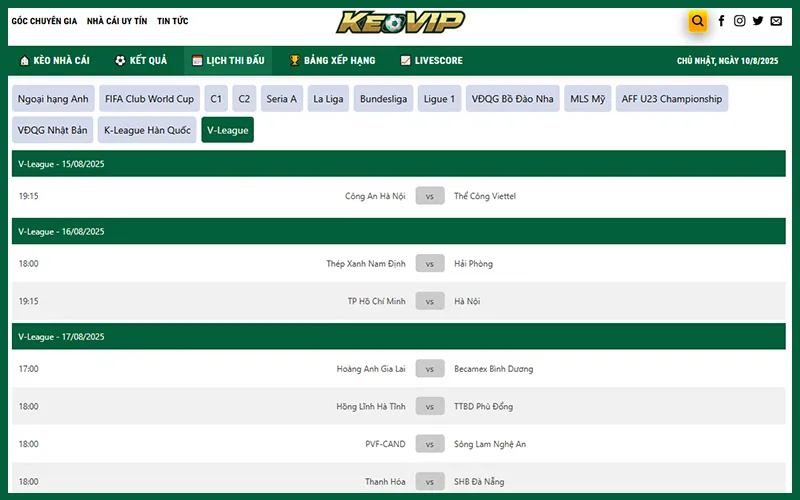Click the KEOVIP logo
Image resolution: width=800 pixels, height=500 pixels.
pyautogui.click(x=400, y=22)
